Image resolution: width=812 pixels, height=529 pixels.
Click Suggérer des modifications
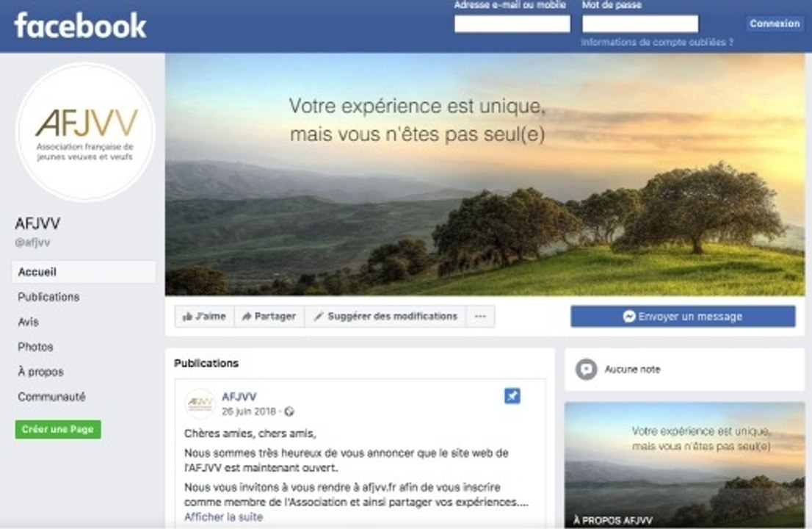coord(385,317)
